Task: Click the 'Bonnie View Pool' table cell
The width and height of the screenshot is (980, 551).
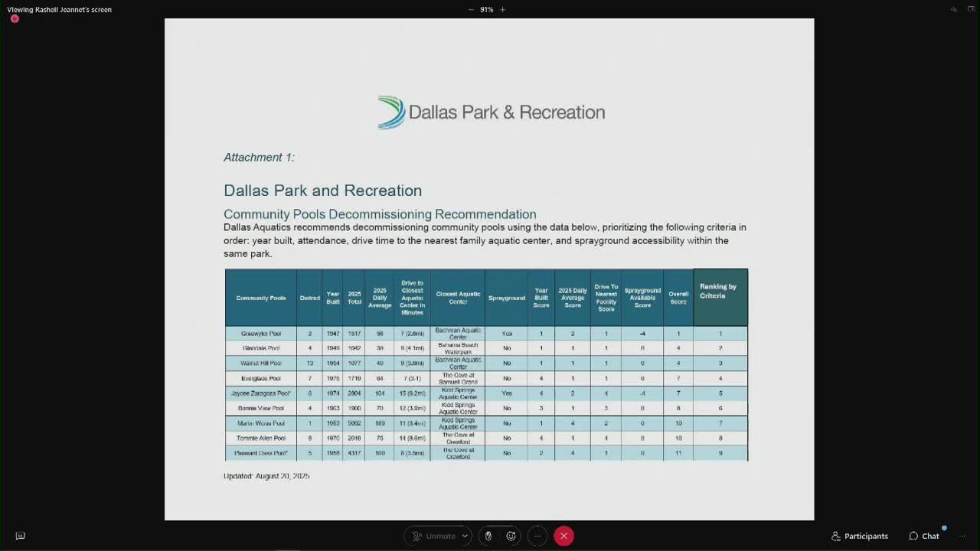Action: 261,408
